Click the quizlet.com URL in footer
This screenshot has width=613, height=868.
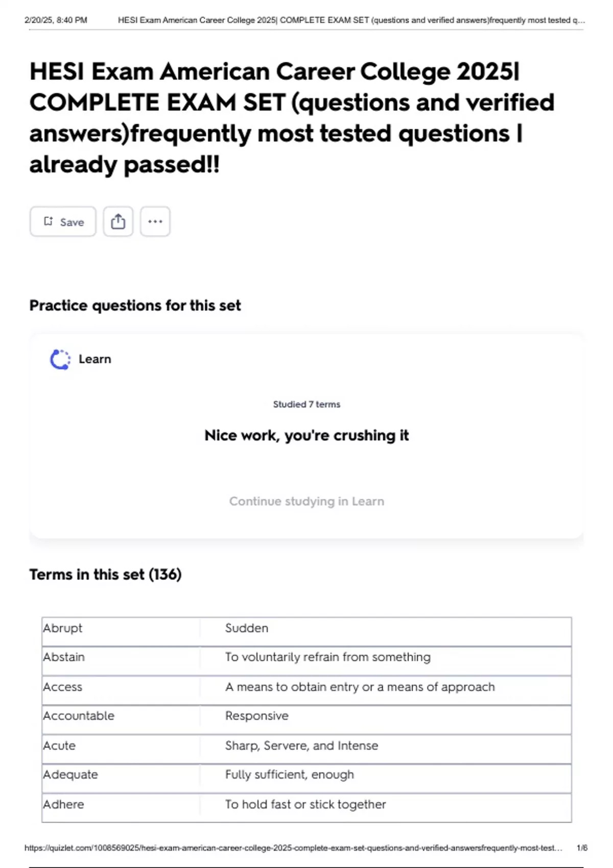pos(293,848)
